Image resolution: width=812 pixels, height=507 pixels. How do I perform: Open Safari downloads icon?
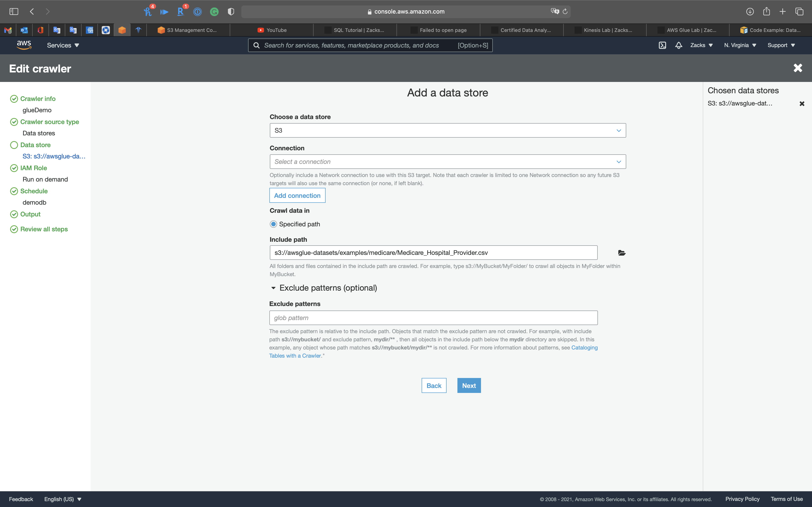coord(750,12)
